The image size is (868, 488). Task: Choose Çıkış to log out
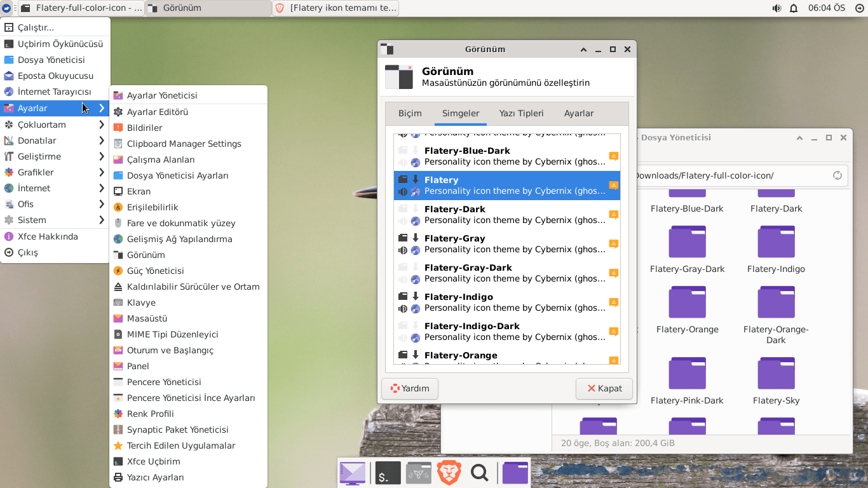pos(55,252)
